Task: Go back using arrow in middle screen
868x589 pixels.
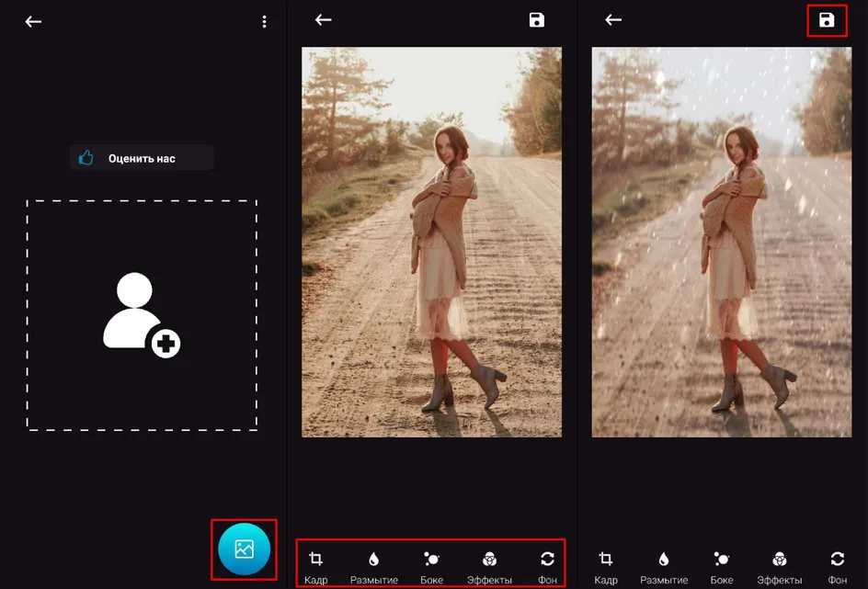Action: click(324, 20)
